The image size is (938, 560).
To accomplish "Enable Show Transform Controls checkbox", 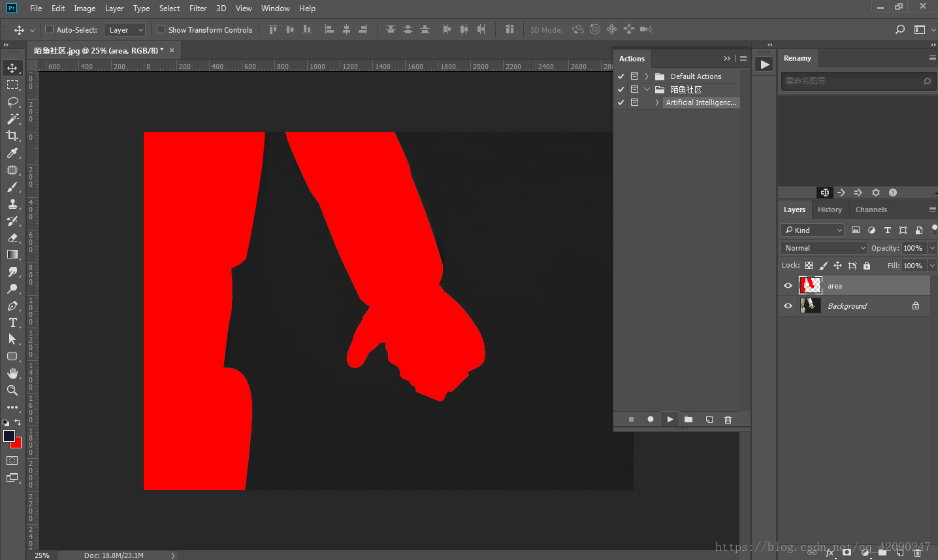I will click(x=161, y=29).
